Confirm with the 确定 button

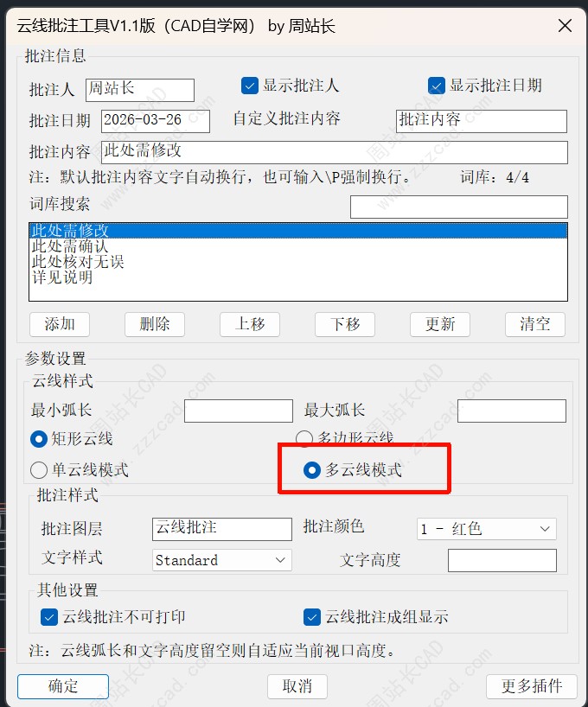pyautogui.click(x=63, y=686)
